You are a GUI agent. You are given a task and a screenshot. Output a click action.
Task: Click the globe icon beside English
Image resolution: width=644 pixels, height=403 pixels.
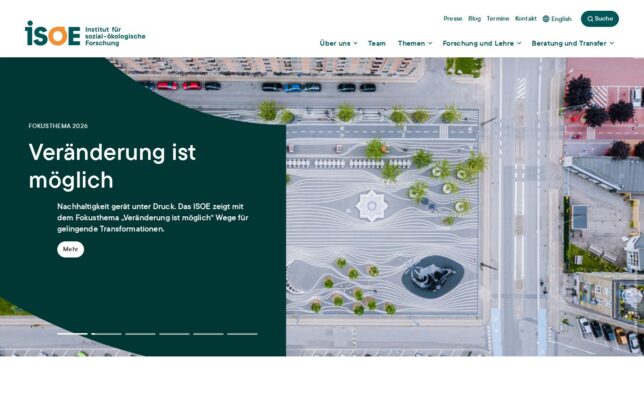tap(546, 19)
